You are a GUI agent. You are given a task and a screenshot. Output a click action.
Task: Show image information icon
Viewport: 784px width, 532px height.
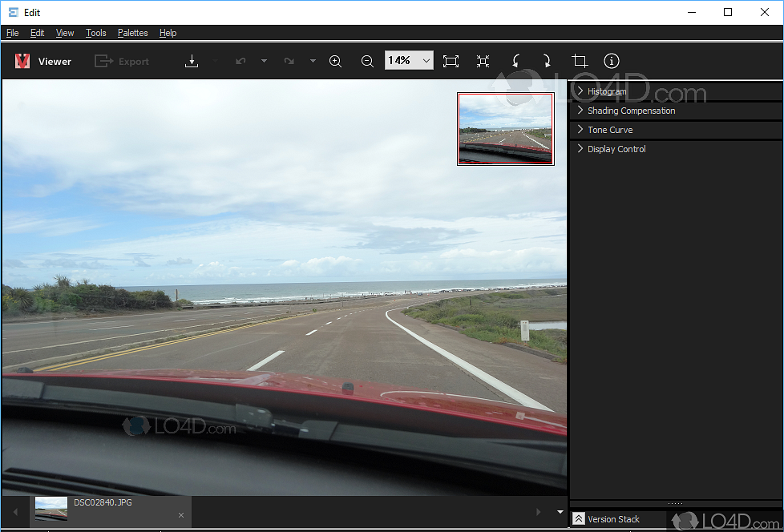pos(612,61)
